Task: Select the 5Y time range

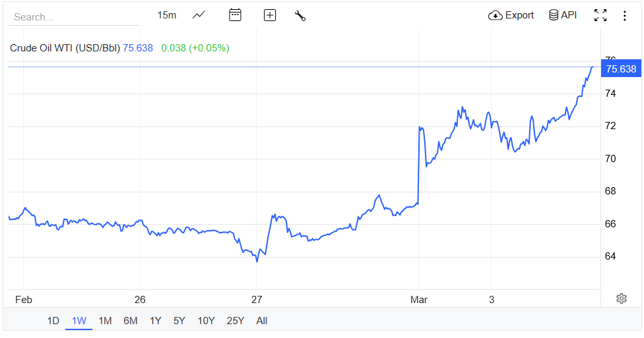Action: tap(179, 321)
